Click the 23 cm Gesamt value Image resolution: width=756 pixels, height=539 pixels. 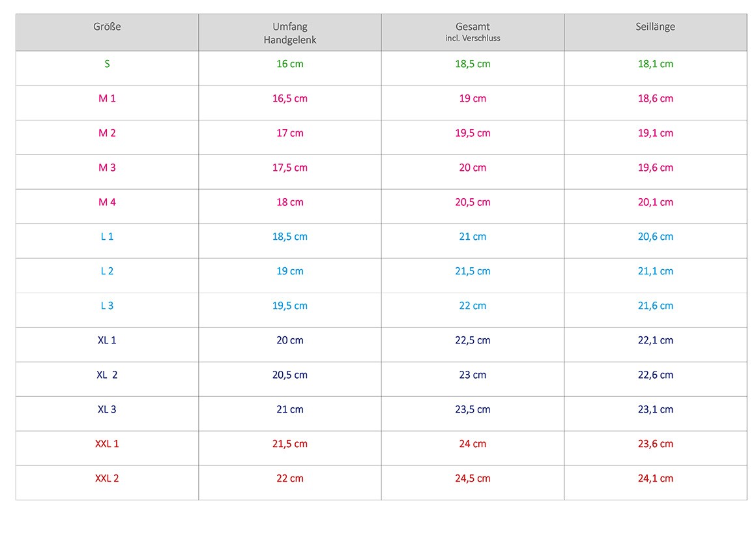[472, 375]
